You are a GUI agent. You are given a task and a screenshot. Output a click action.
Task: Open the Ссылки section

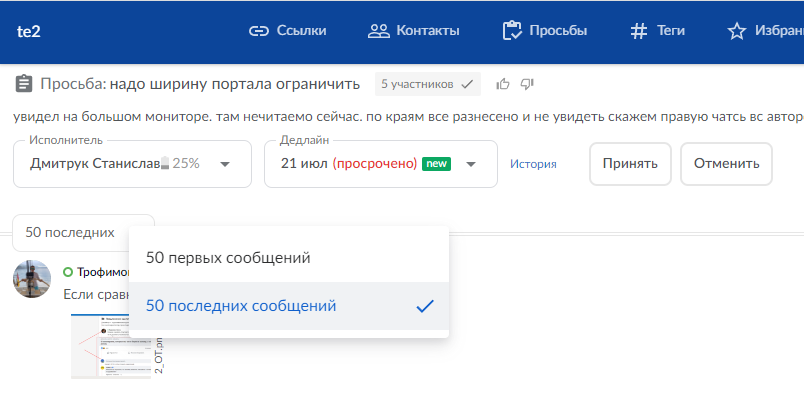pos(287,31)
